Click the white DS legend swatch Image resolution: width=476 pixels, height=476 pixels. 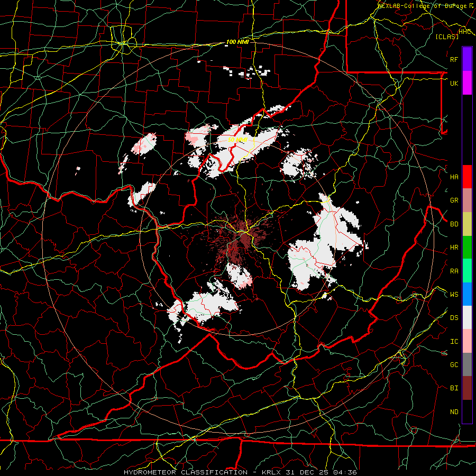[x=467, y=317]
